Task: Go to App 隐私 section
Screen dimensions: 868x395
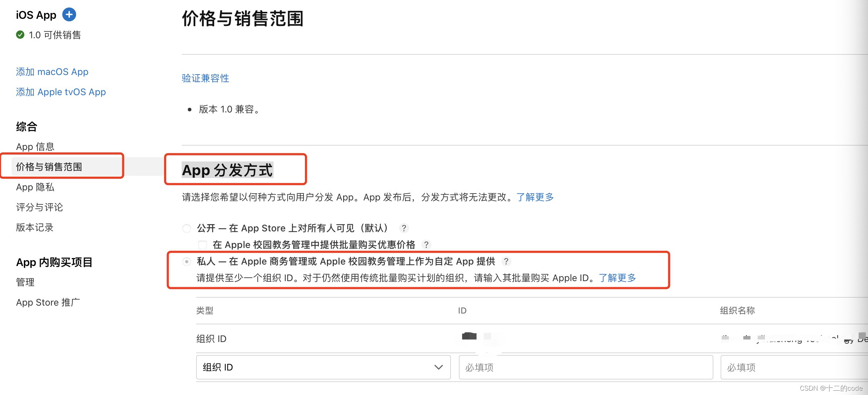Action: point(35,187)
